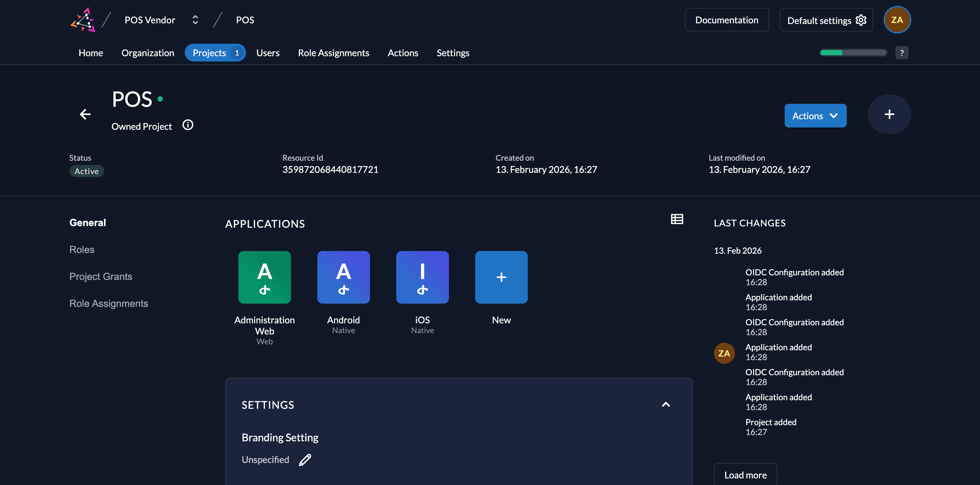
Task: Open the Role Assignments navigation tab
Action: 334,53
